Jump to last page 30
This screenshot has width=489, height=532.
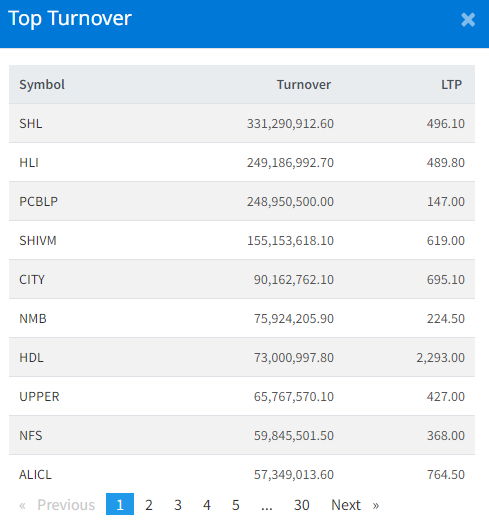click(301, 505)
